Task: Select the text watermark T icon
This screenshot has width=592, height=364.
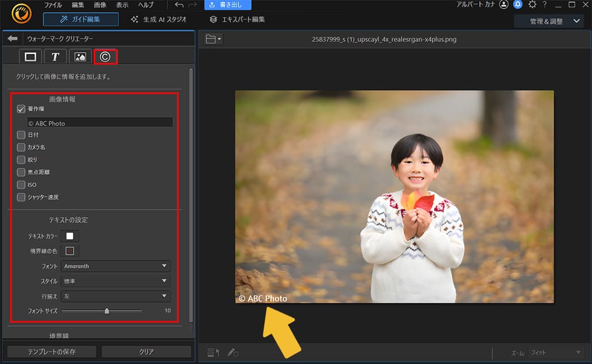Action: [55, 57]
